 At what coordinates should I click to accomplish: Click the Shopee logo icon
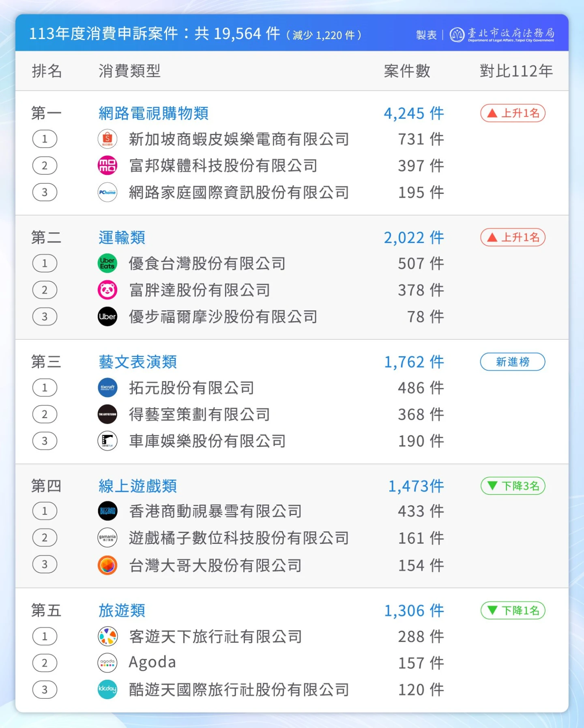(107, 139)
